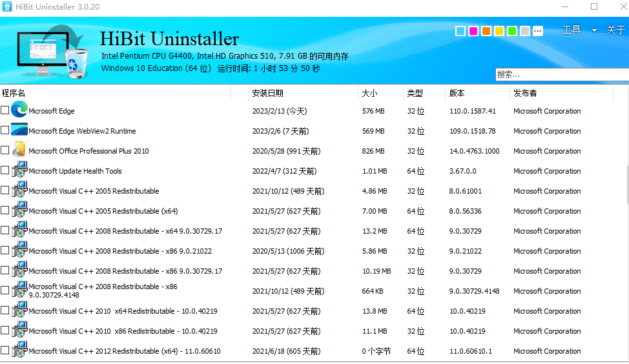Open more colors with the ellipsis swatch
The image size is (629, 364).
pyautogui.click(x=538, y=31)
